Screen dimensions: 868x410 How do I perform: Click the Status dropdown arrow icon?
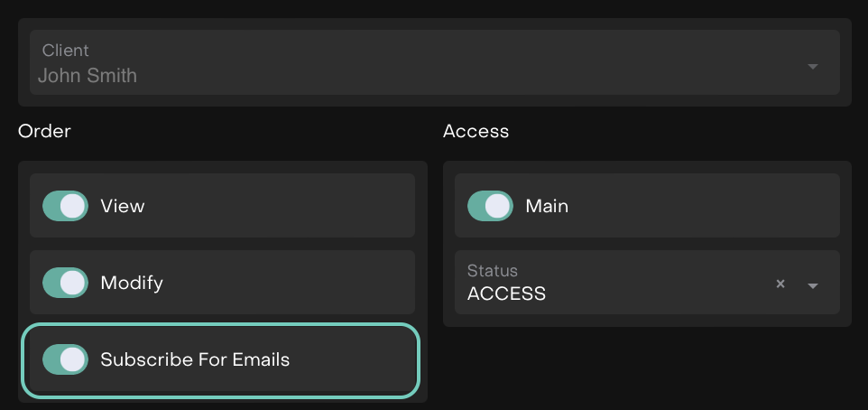[x=813, y=285]
